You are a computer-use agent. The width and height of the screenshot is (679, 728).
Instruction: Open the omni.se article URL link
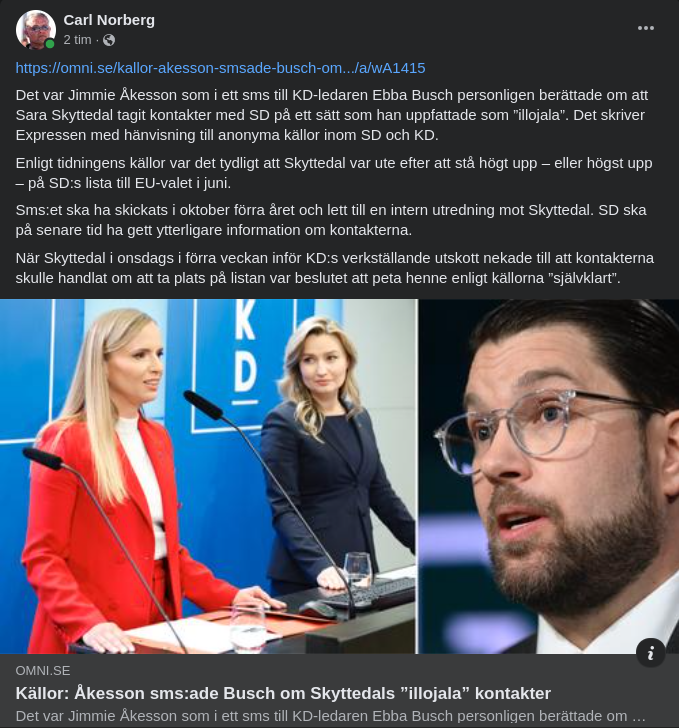221,68
